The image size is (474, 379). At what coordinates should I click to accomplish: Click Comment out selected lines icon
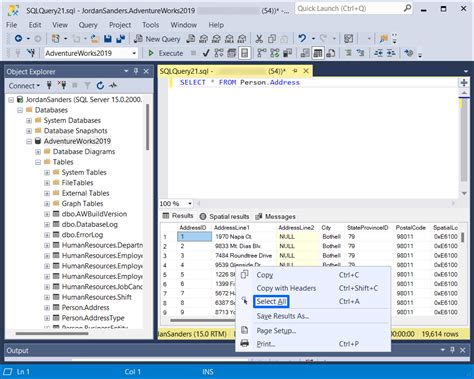[x=348, y=53]
